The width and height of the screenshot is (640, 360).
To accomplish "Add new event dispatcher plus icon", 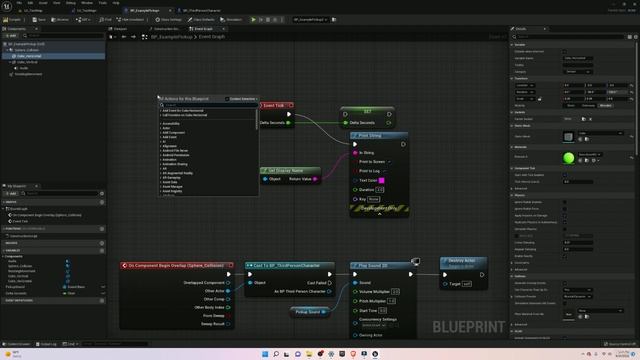I will point(102,300).
